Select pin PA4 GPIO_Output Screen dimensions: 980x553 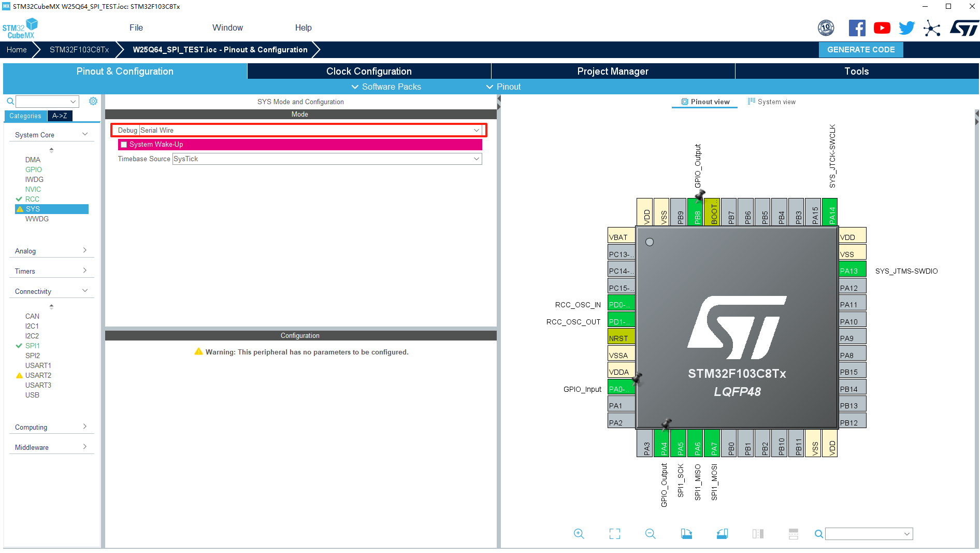click(661, 443)
